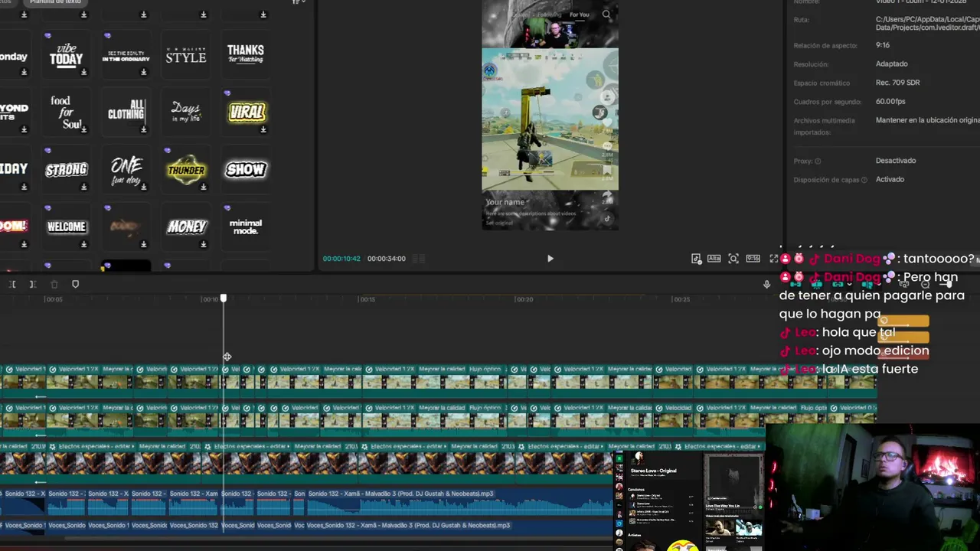Select the 'SHOW' text template thumbnail
The image size is (980, 551).
pyautogui.click(x=245, y=169)
